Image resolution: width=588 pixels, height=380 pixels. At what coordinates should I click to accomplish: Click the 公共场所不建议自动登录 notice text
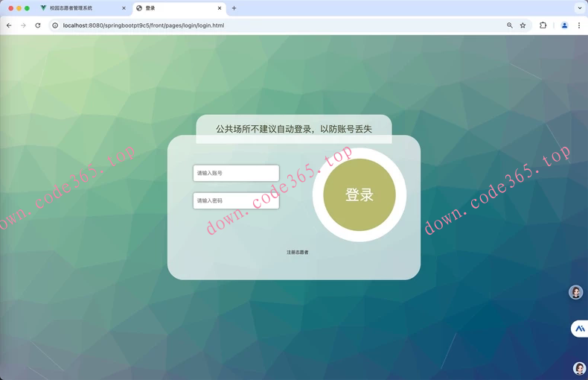(x=293, y=129)
